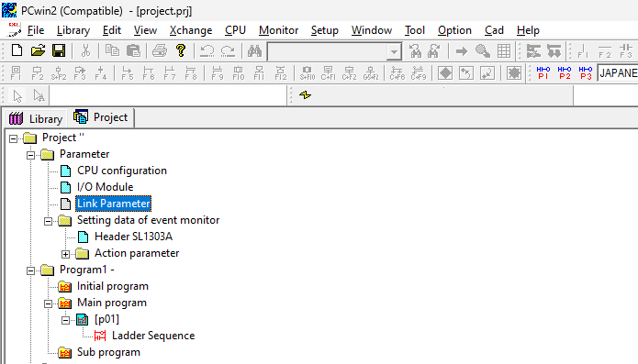The image size is (638, 364).
Task: Collapse Setting data of event monitor node
Action: pyautogui.click(x=49, y=221)
